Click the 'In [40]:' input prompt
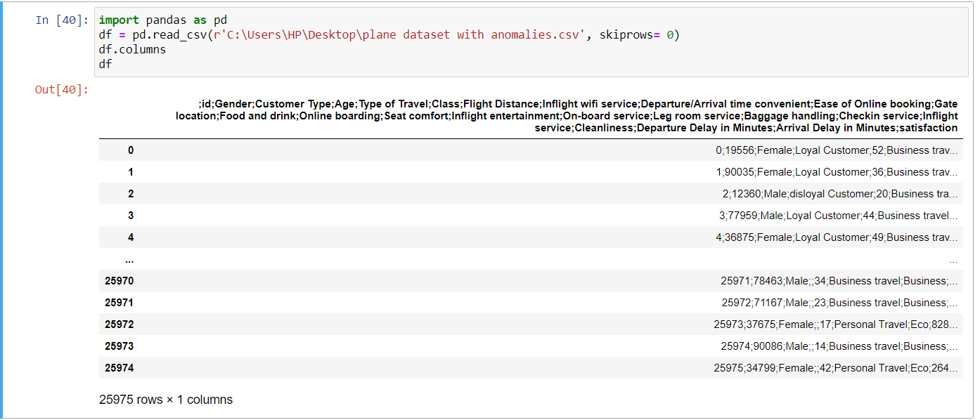Screen dimensions: 980x420 (63, 20)
